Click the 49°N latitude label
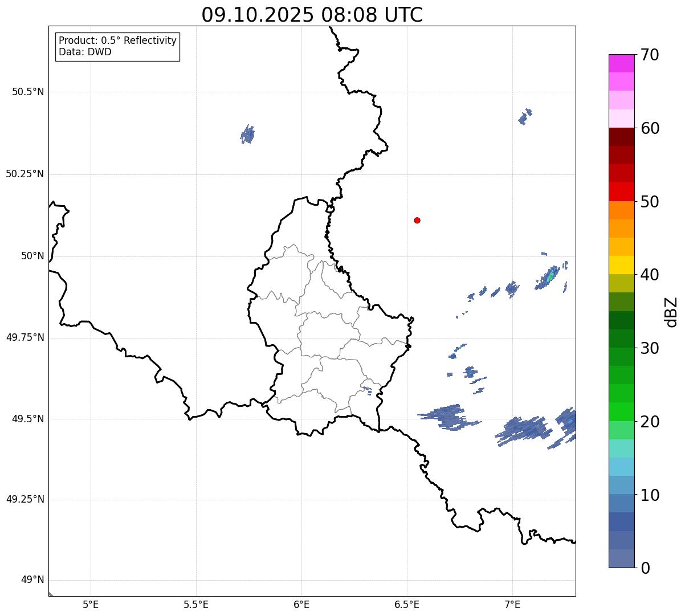The width and height of the screenshot is (685, 616). pos(32,580)
